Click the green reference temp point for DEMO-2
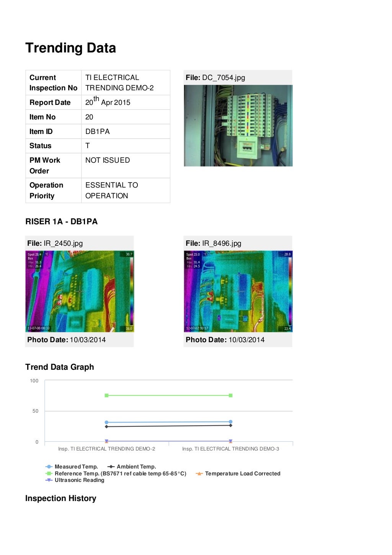The height and width of the screenshot is (555, 392). click(x=106, y=395)
